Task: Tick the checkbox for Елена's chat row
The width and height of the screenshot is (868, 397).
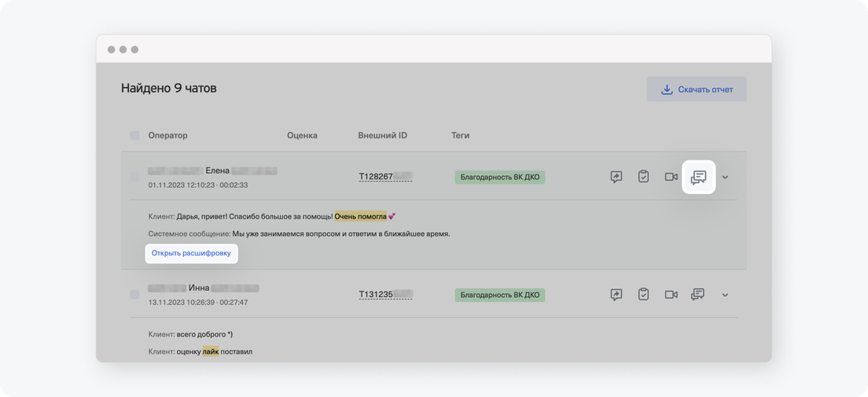Action: [x=134, y=177]
